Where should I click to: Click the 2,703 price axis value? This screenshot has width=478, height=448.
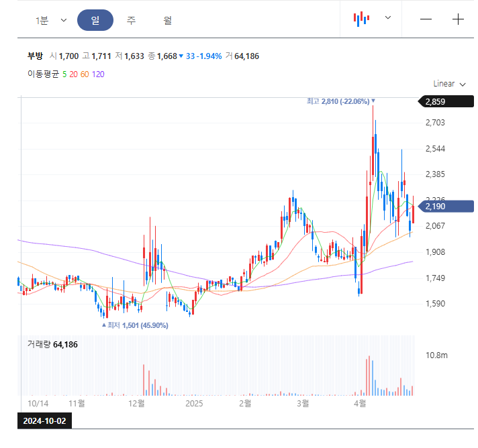point(435,123)
